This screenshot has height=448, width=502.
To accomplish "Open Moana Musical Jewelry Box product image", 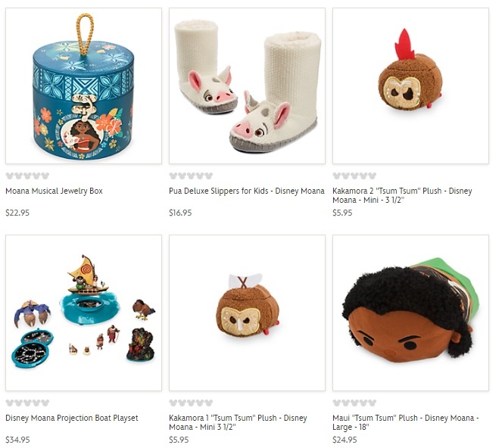I will [x=83, y=86].
